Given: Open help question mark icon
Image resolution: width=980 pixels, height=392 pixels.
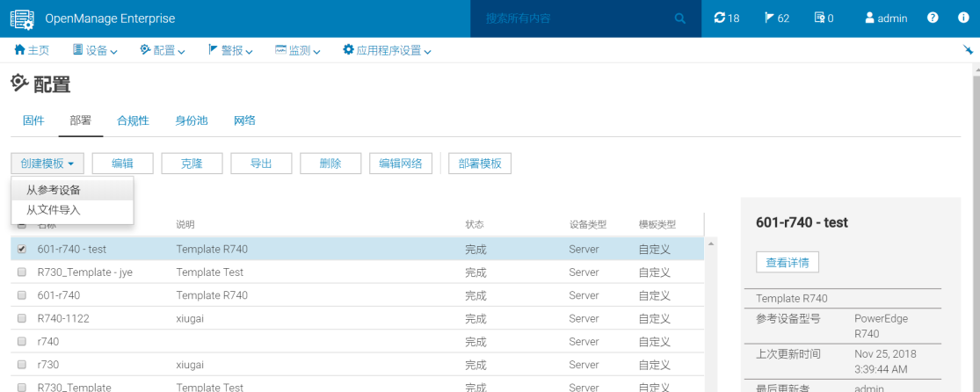Looking at the screenshot, I should pos(933,18).
